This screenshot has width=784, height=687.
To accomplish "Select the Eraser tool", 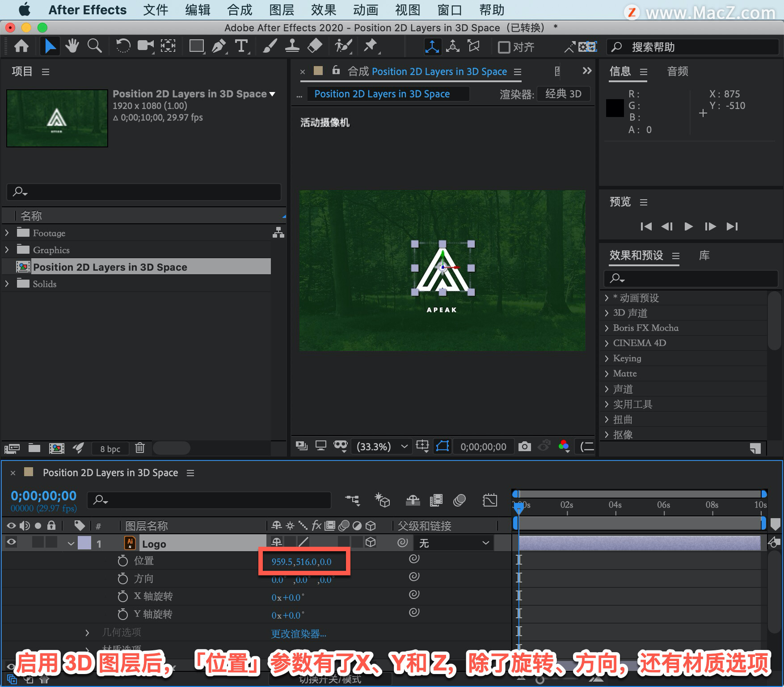I will pos(315,46).
